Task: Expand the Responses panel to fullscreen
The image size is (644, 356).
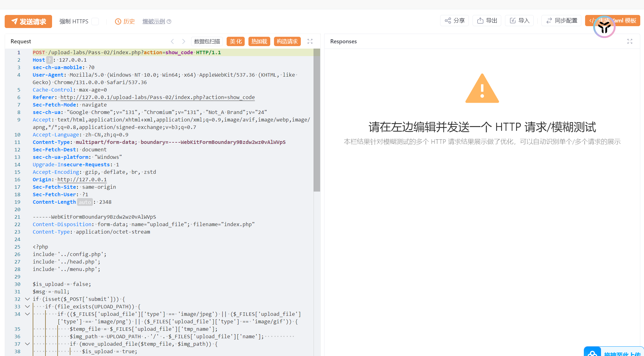Action: (x=630, y=41)
